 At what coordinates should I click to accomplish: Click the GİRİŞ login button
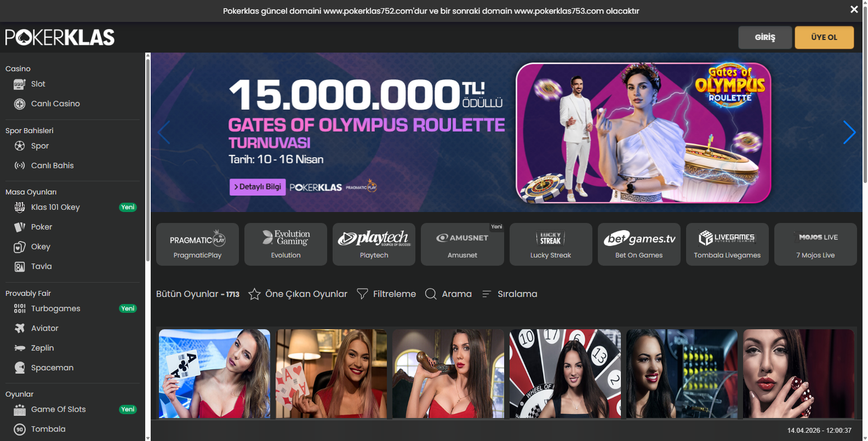765,37
